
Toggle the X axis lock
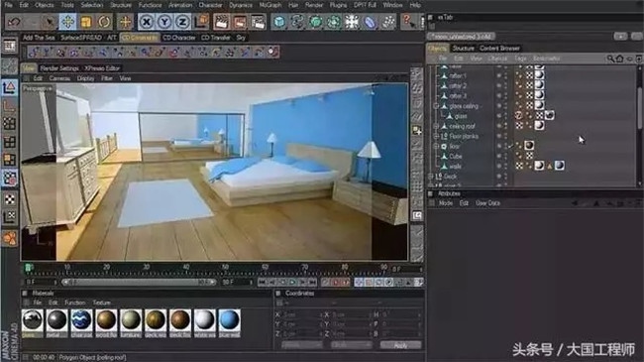coord(146,22)
